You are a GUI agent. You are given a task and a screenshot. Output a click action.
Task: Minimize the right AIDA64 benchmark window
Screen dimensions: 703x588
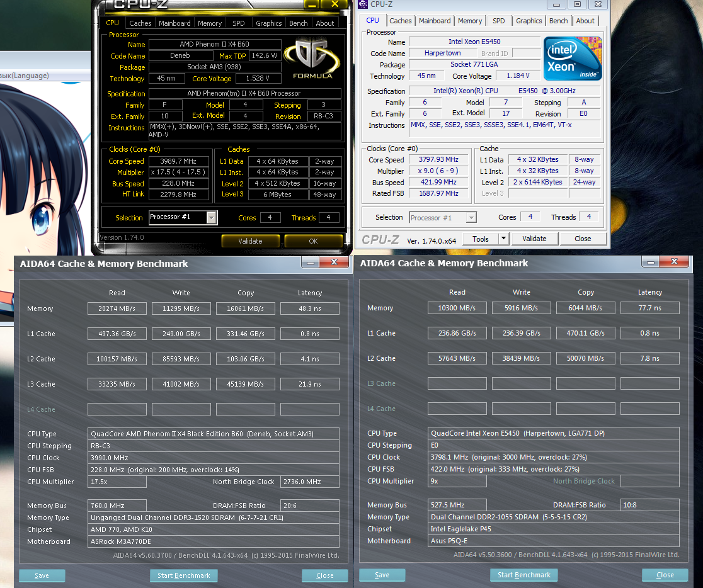[x=651, y=262]
